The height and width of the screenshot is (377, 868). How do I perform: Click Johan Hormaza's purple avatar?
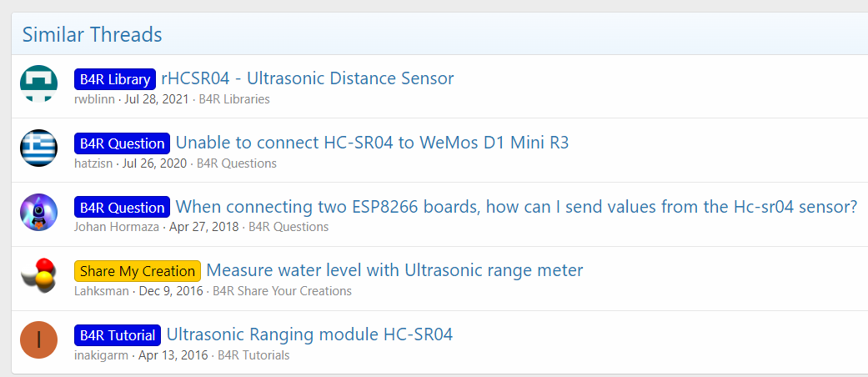point(38,212)
